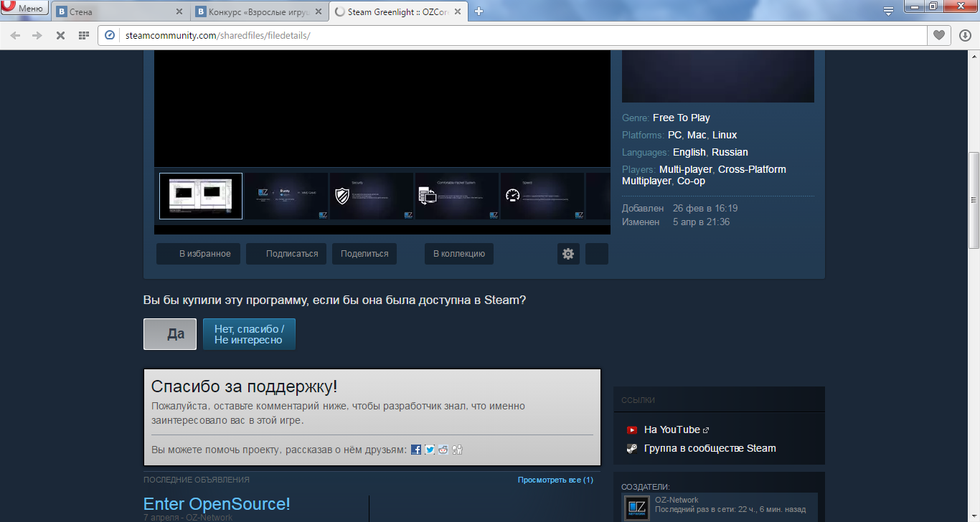980x522 pixels.
Task: Share the project on Facebook
Action: tap(416, 450)
